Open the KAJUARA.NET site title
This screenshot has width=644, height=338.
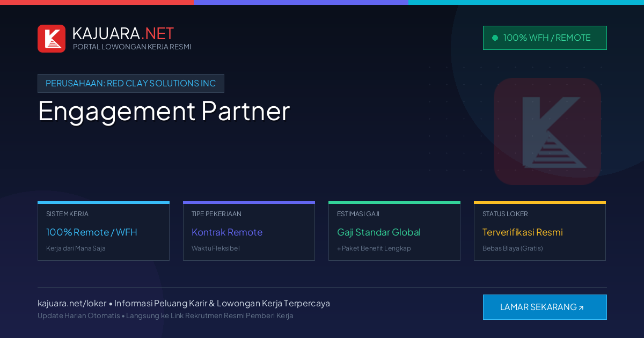[x=123, y=33]
